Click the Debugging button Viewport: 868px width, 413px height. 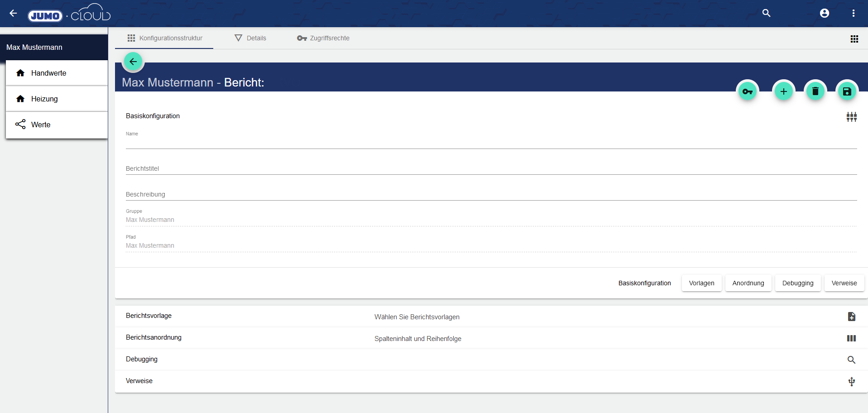pos(797,283)
